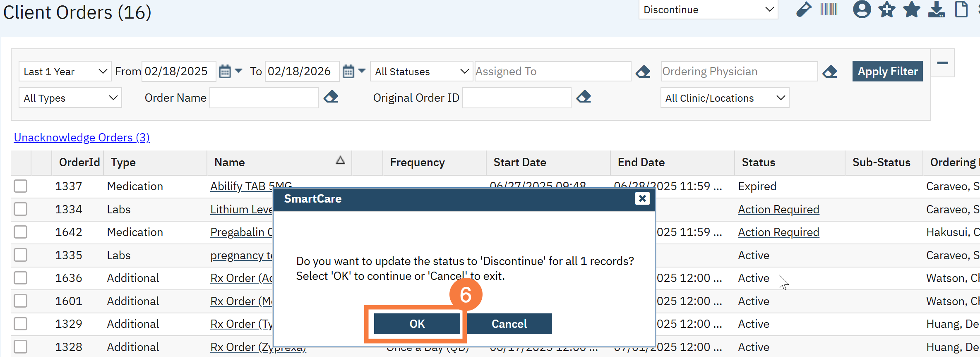Check the box for order 1337
This screenshot has width=980, height=363.
[20, 186]
